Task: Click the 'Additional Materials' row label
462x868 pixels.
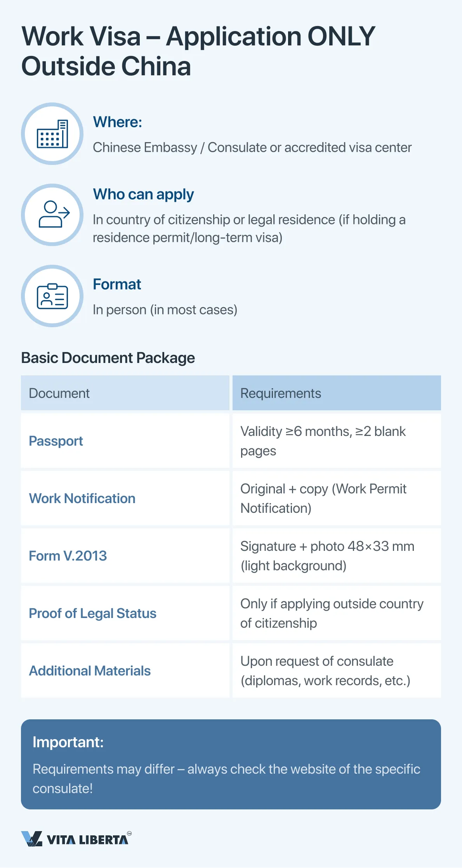Action: [90, 671]
